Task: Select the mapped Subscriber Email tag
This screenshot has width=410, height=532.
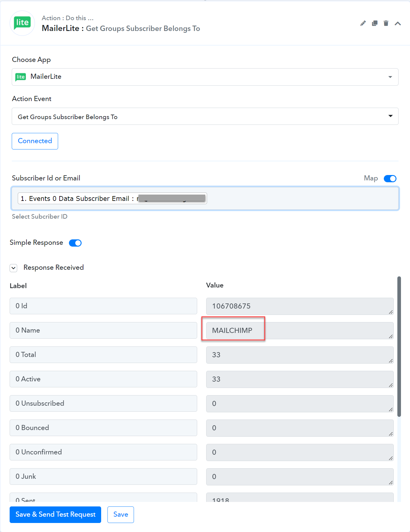Action: (x=112, y=198)
